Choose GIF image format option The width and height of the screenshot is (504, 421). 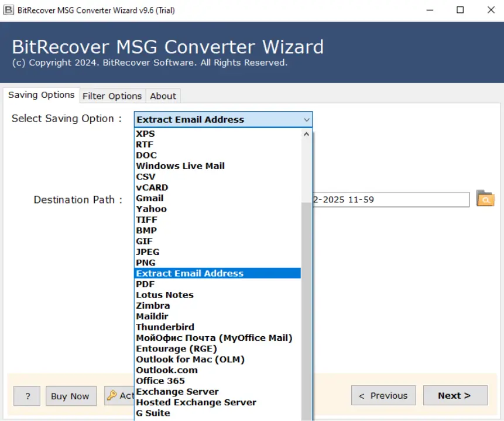pos(218,241)
